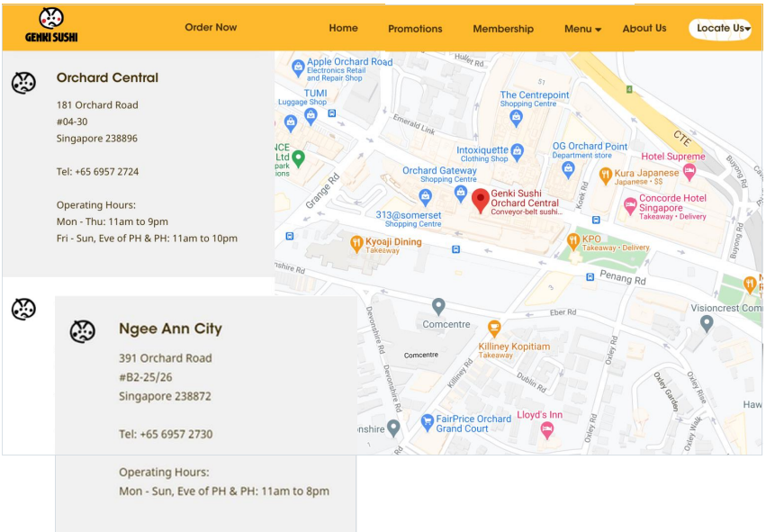The width and height of the screenshot is (766, 532).
Task: Select the Orchard Central outlet heading
Action: [x=107, y=77]
